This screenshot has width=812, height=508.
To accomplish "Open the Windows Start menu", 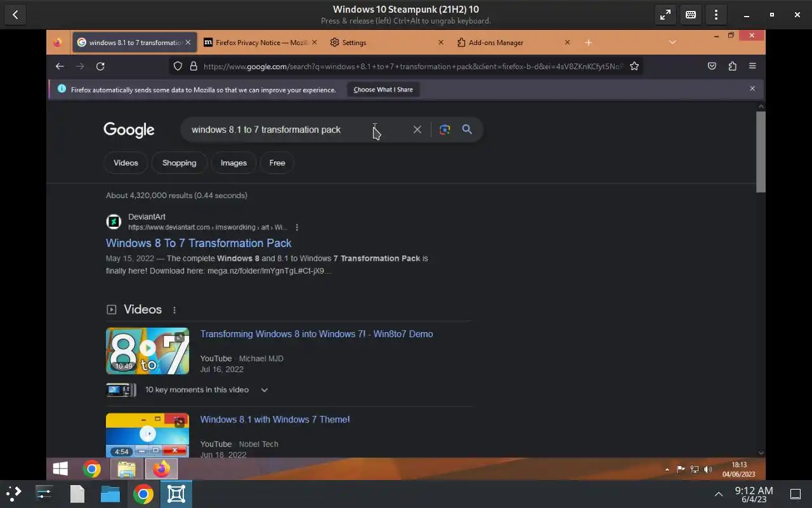I will tap(60, 469).
